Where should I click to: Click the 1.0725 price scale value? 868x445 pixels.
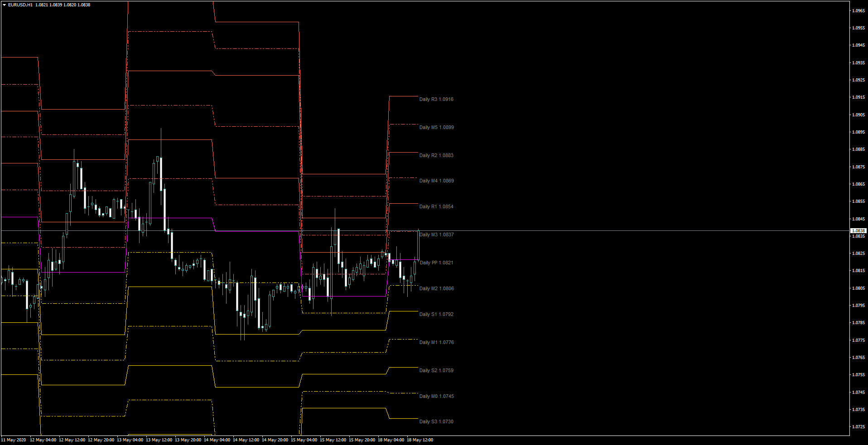tap(858, 427)
